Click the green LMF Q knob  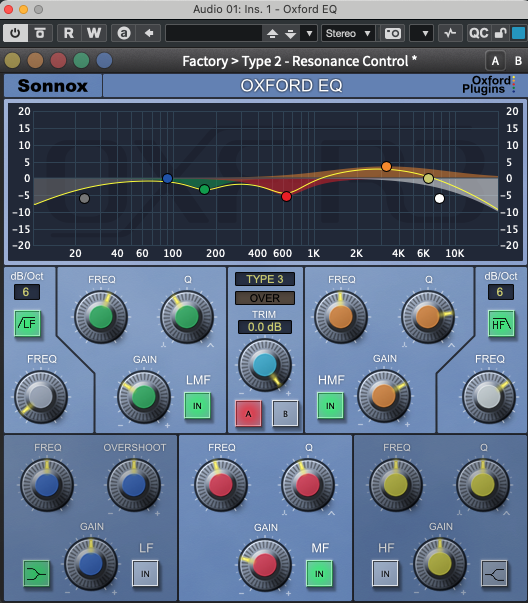click(187, 317)
